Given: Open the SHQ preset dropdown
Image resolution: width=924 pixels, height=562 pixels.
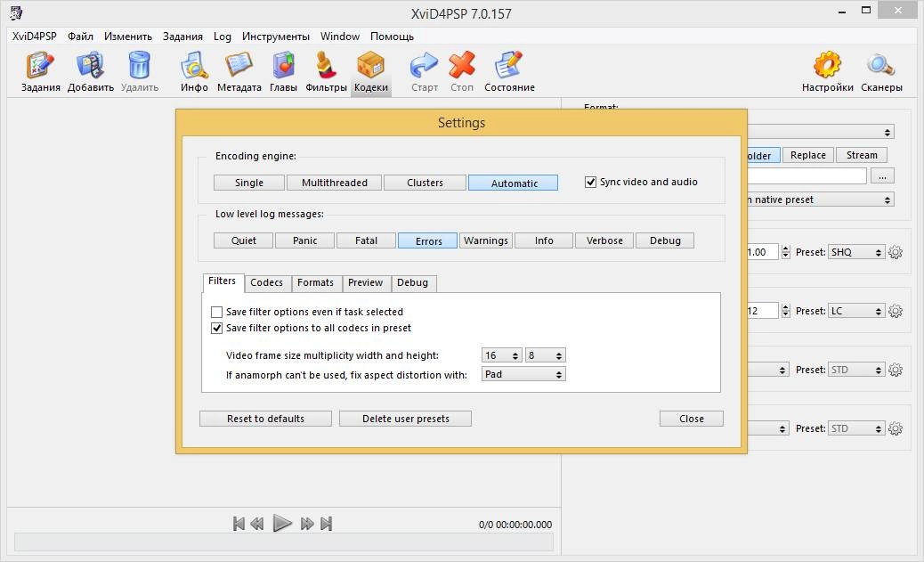Looking at the screenshot, I should 856,252.
